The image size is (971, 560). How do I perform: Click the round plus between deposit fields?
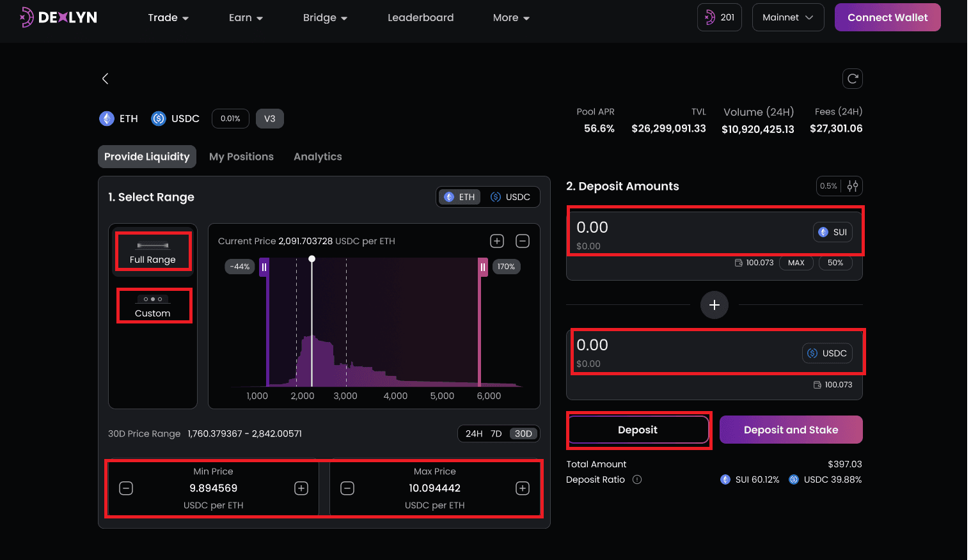pos(714,305)
